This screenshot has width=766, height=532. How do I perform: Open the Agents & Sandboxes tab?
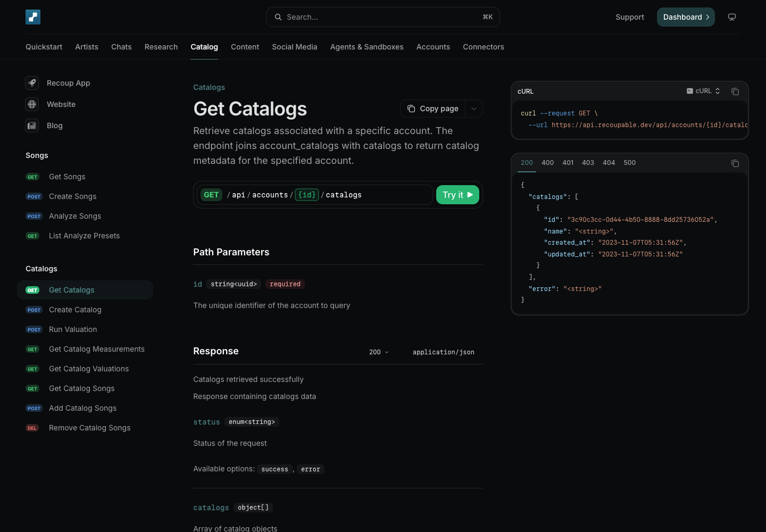pyautogui.click(x=367, y=47)
